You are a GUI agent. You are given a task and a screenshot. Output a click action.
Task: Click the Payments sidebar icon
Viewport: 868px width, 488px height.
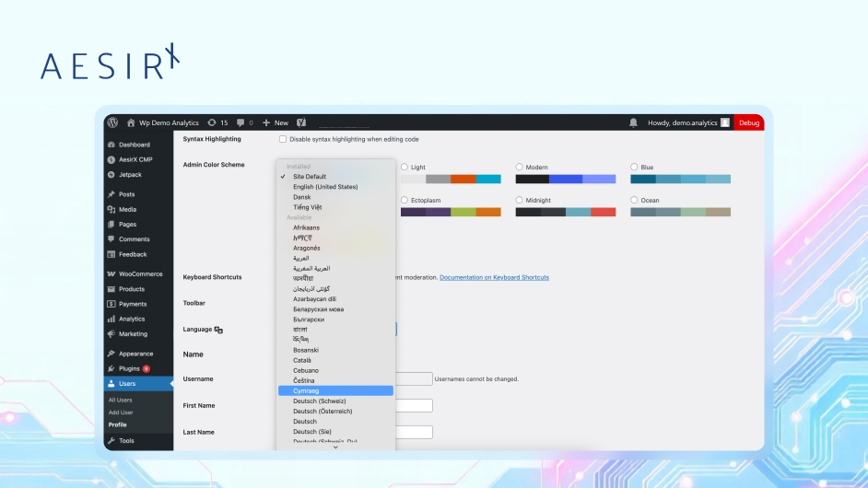(111, 304)
